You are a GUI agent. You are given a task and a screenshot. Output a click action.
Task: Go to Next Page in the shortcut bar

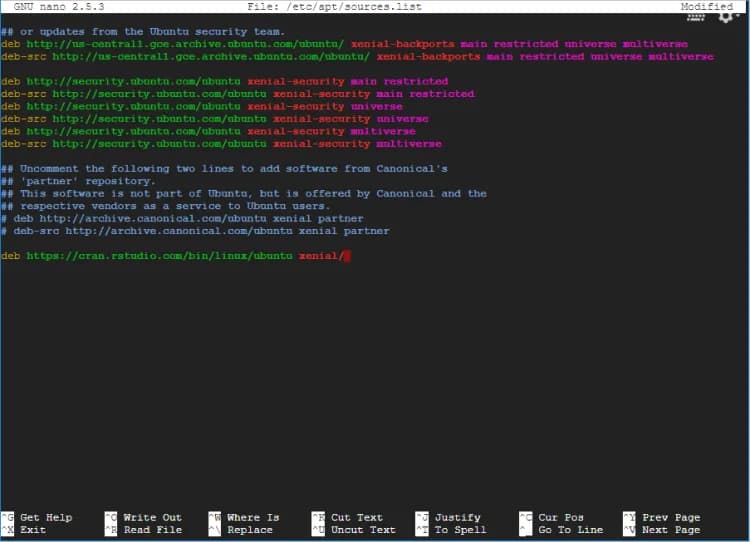click(x=671, y=530)
